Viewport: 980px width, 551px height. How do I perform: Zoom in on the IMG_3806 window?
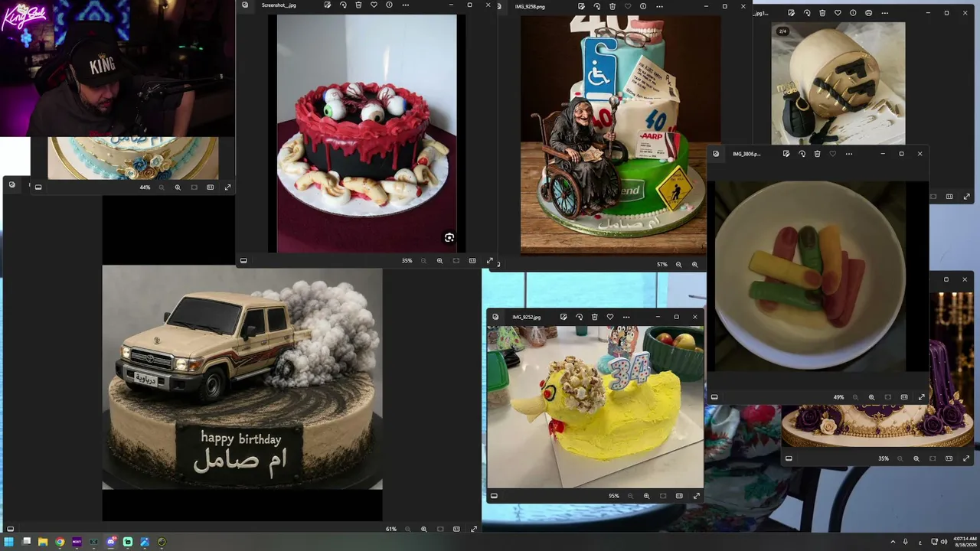click(871, 398)
